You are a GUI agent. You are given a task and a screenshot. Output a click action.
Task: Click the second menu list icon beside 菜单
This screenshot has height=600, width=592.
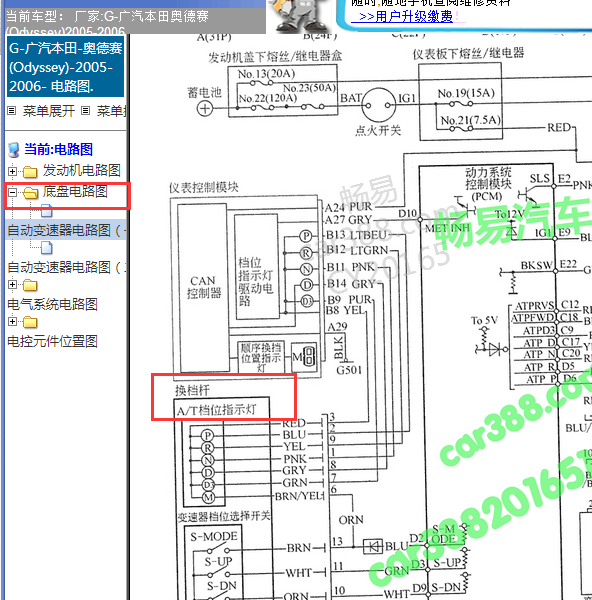click(x=86, y=111)
